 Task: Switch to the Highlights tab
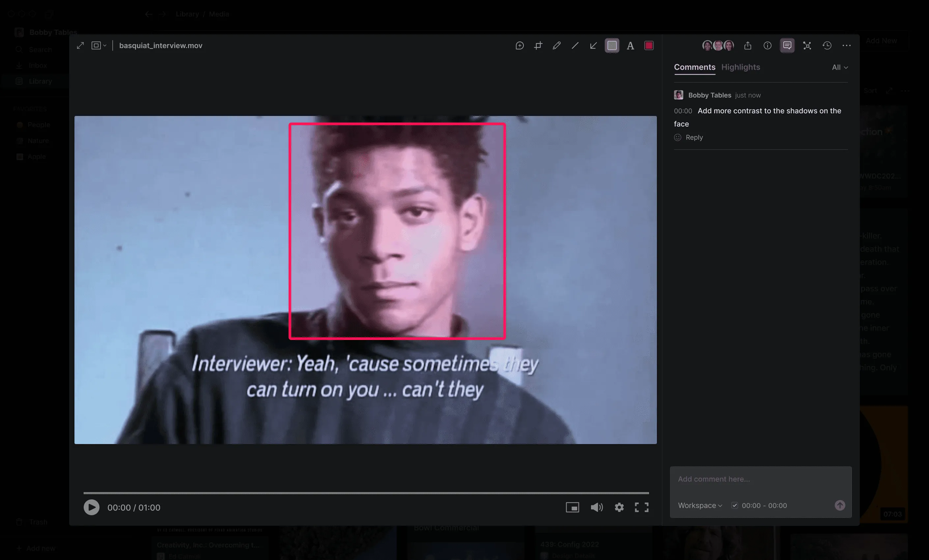pyautogui.click(x=741, y=67)
